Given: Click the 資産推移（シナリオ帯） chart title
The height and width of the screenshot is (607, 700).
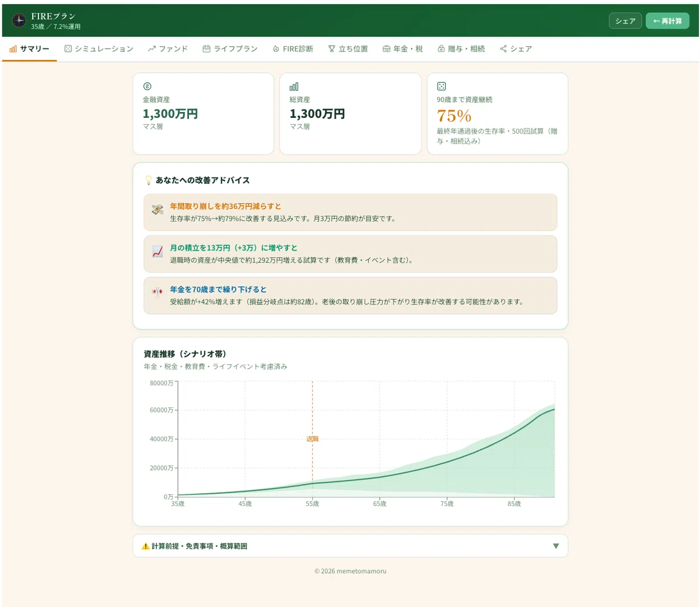Looking at the screenshot, I should pyautogui.click(x=185, y=354).
